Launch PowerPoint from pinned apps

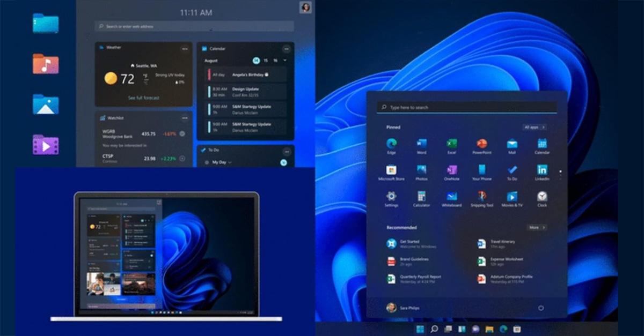tap(481, 146)
